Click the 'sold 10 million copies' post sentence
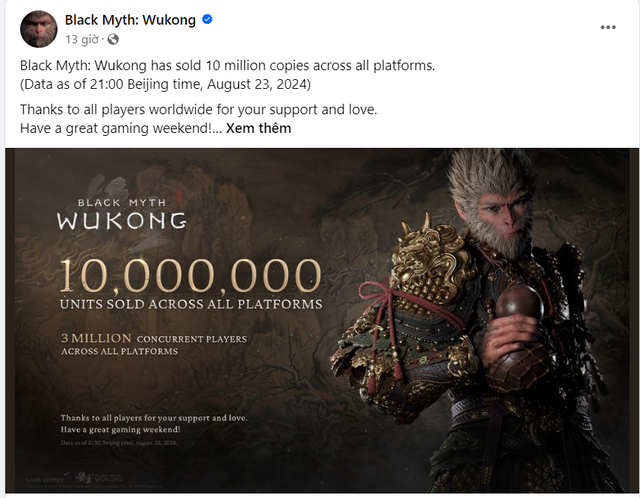Image resolution: width=640 pixels, height=498 pixels. 227,65
